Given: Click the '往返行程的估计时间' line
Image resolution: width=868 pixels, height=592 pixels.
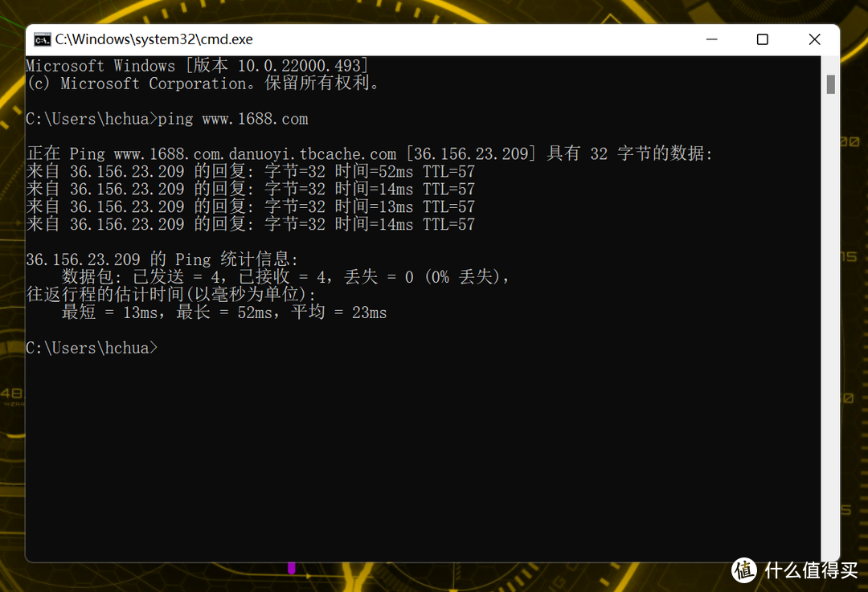Looking at the screenshot, I should (x=172, y=294).
